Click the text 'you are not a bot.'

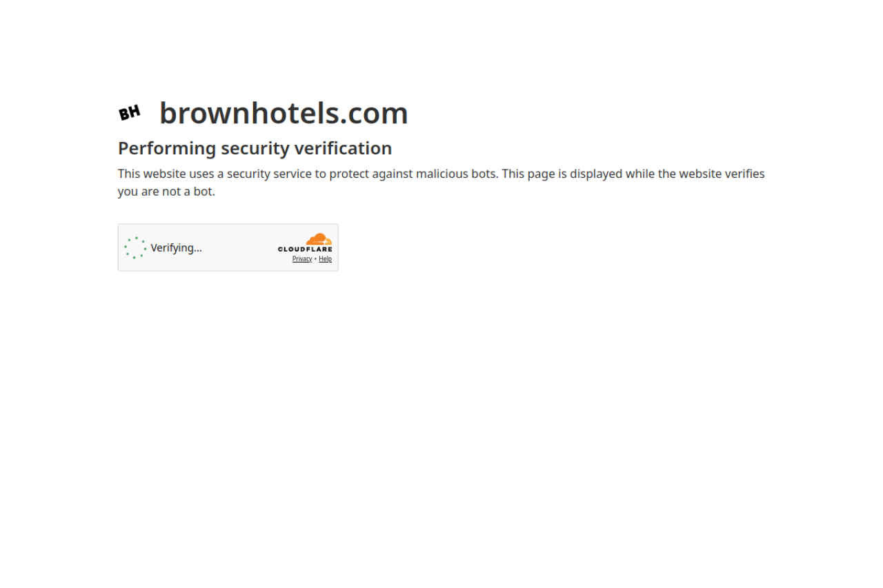click(166, 192)
